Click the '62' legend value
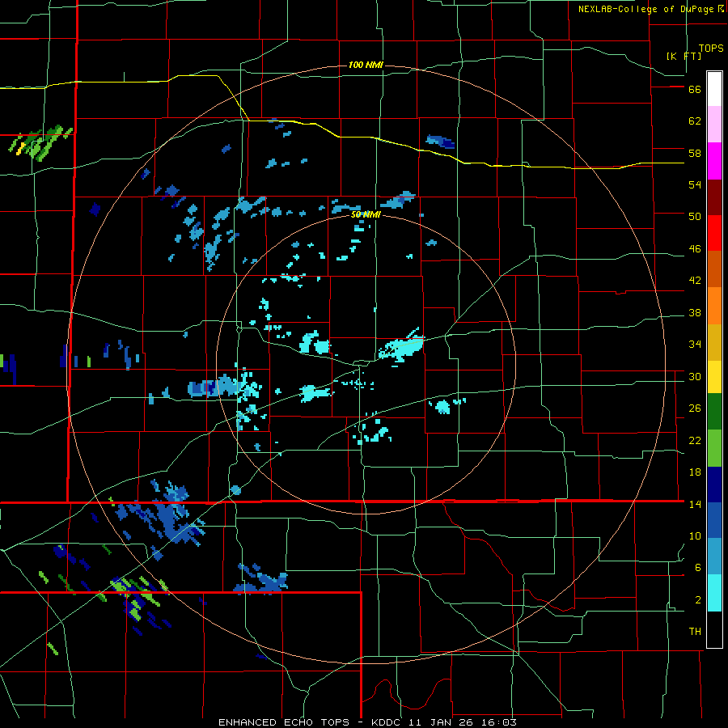The image size is (728, 728). (x=695, y=121)
